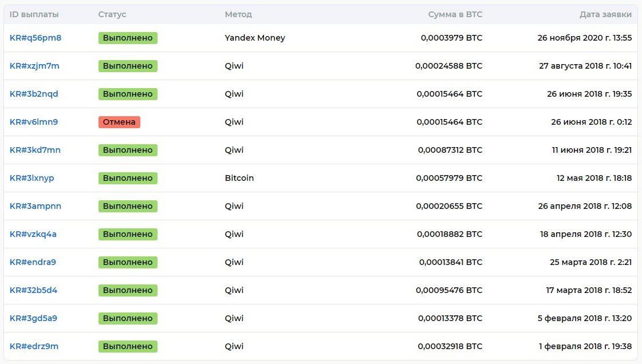This screenshot has height=364, width=642.
Task: Open cancelled payout KR#v6lmn9
Action: [34, 122]
